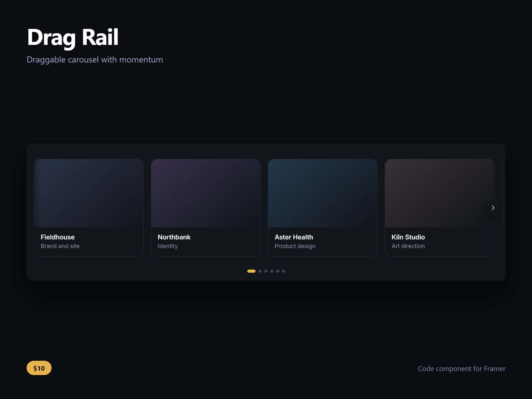The image size is (532, 399).
Task: Click the Brand and site subtitle
Action: click(60, 246)
